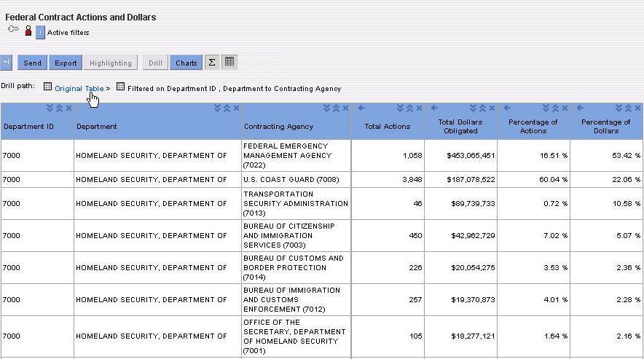The image size is (644, 359).
Task: Click the small blue bars icon left of Send
Action: [6, 63]
